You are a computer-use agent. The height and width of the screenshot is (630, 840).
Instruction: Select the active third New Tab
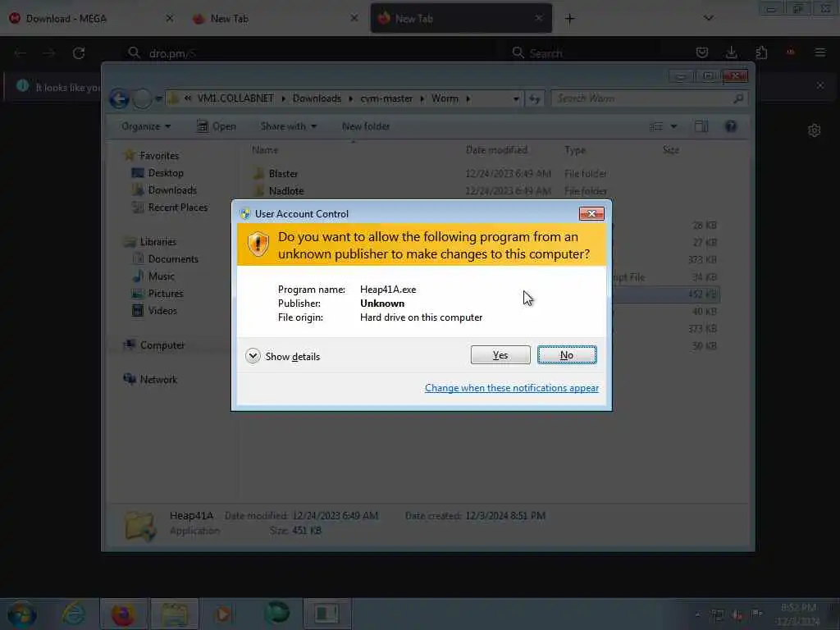461,19
